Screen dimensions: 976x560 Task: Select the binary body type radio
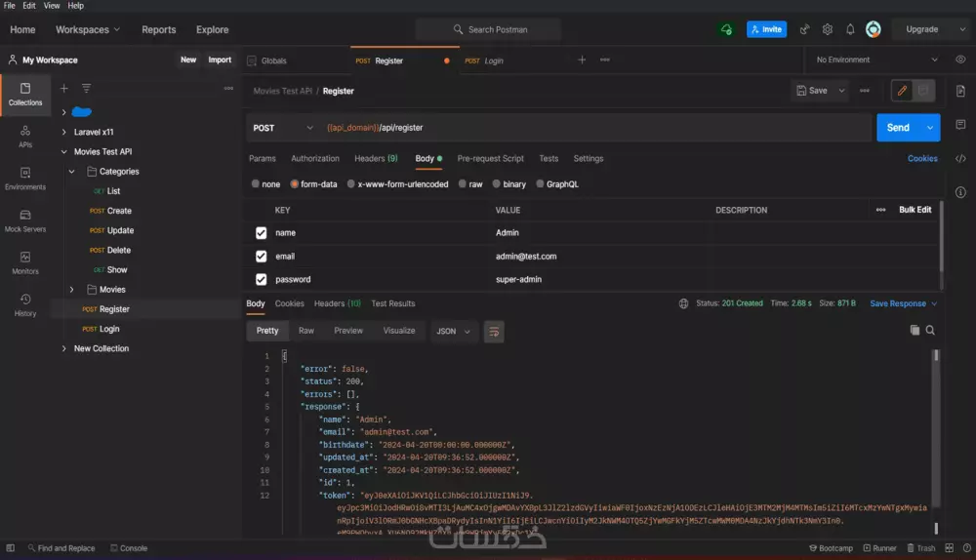pyautogui.click(x=496, y=184)
